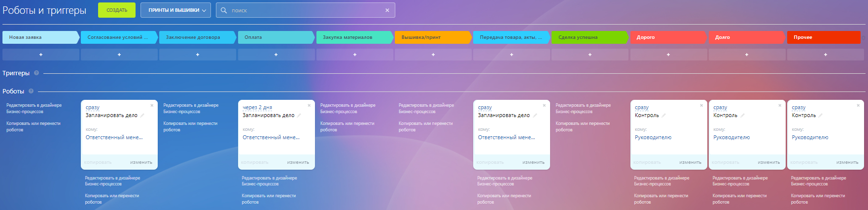The width and height of the screenshot is (868, 210).
Task: Select the Вышивка/принт stage header
Action: (x=433, y=37)
